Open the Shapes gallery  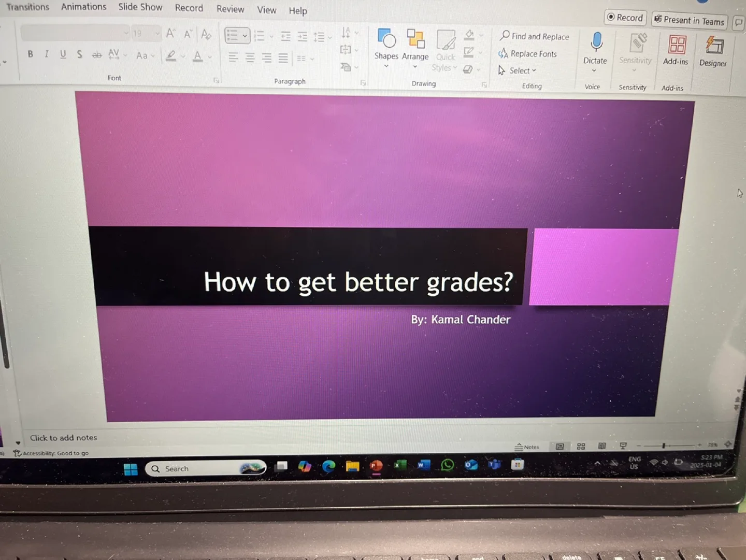coord(386,48)
